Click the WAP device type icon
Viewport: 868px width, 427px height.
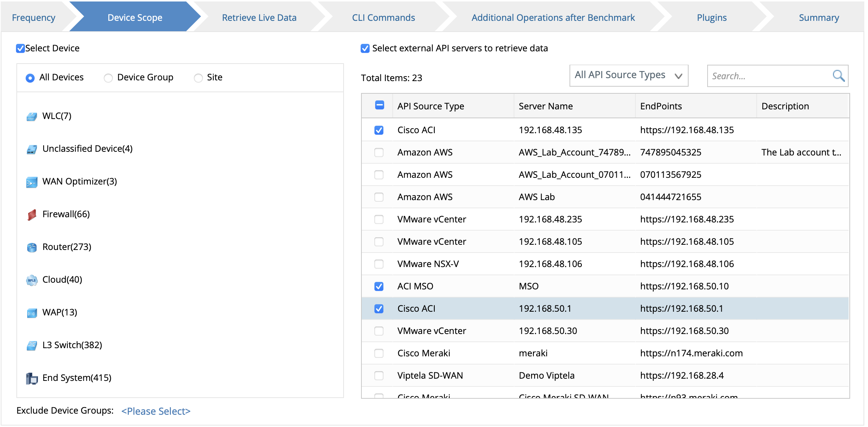(32, 312)
